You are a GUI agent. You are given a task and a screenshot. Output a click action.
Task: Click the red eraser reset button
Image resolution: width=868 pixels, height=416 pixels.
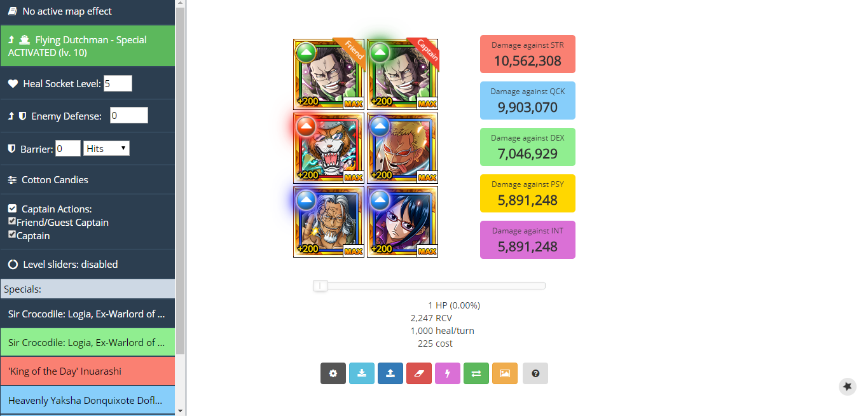[x=419, y=373]
